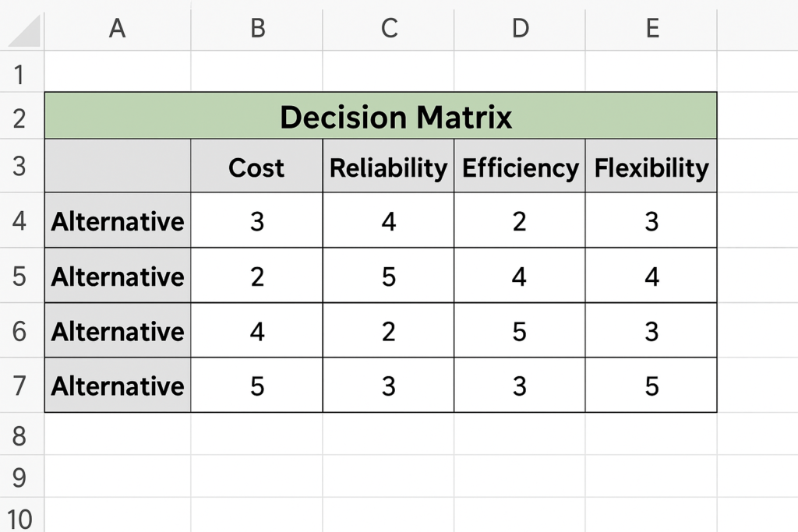Select the Efficiency header cell

[520, 167]
